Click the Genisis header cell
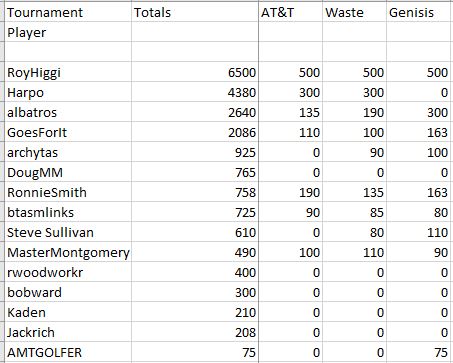Screen dimensions: 453x363 [420, 12]
